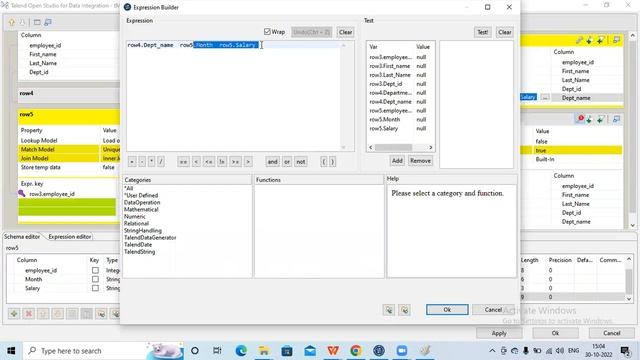The image size is (640, 360).
Task: Click Ok in Expression Builder
Action: pyautogui.click(x=447, y=310)
